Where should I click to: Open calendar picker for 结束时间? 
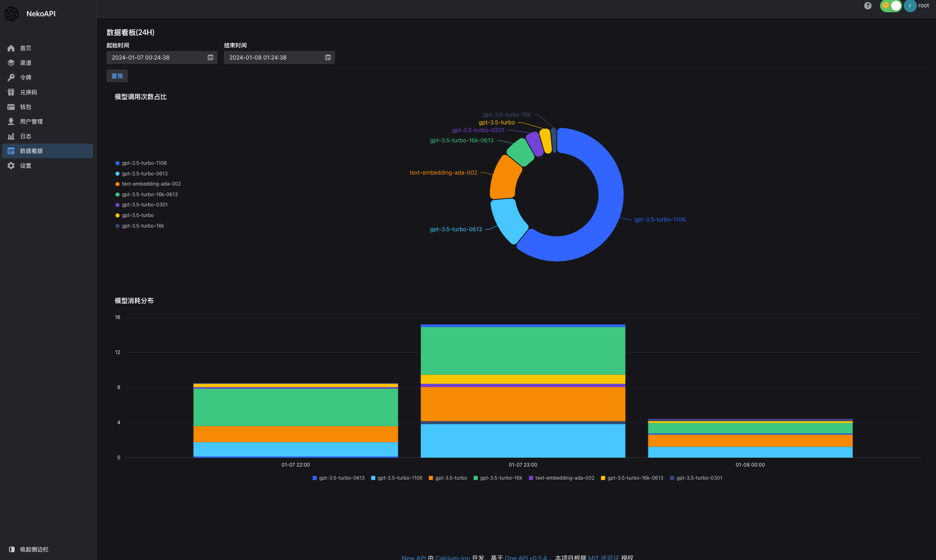[328, 58]
